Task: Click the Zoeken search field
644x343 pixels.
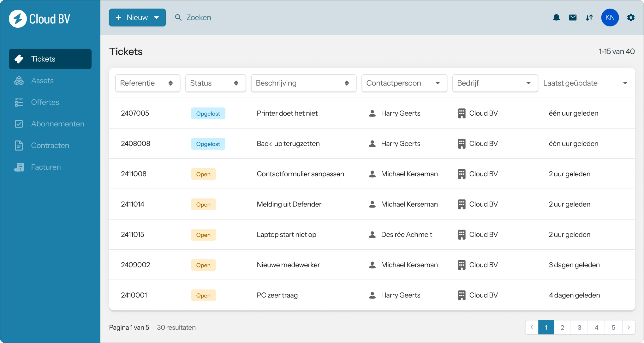Action: click(x=199, y=18)
